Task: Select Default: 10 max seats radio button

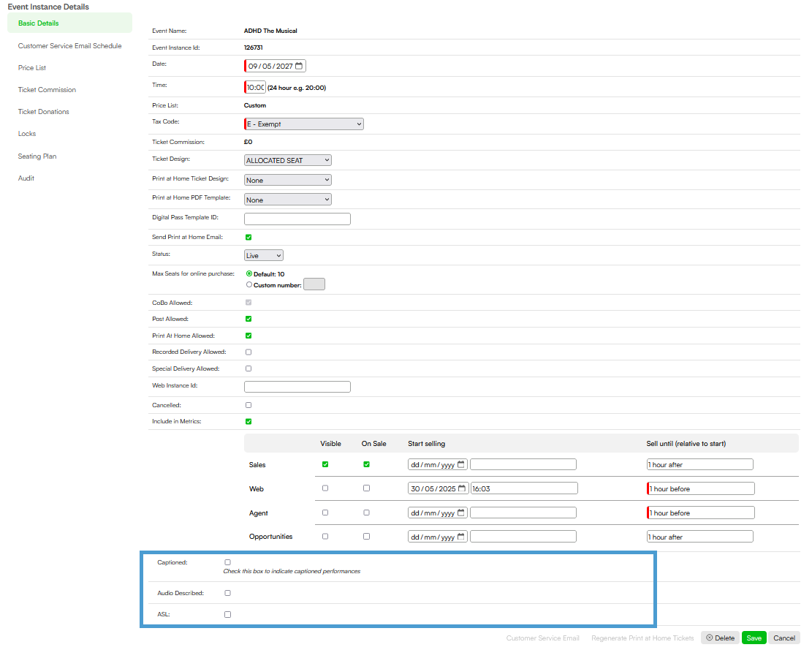Action: click(249, 273)
